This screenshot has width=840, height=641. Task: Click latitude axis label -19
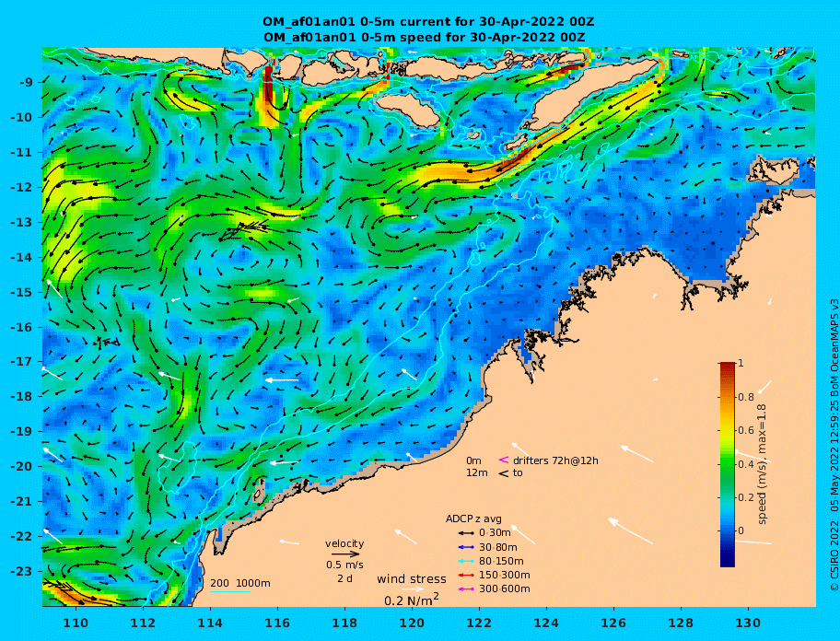tap(22, 432)
